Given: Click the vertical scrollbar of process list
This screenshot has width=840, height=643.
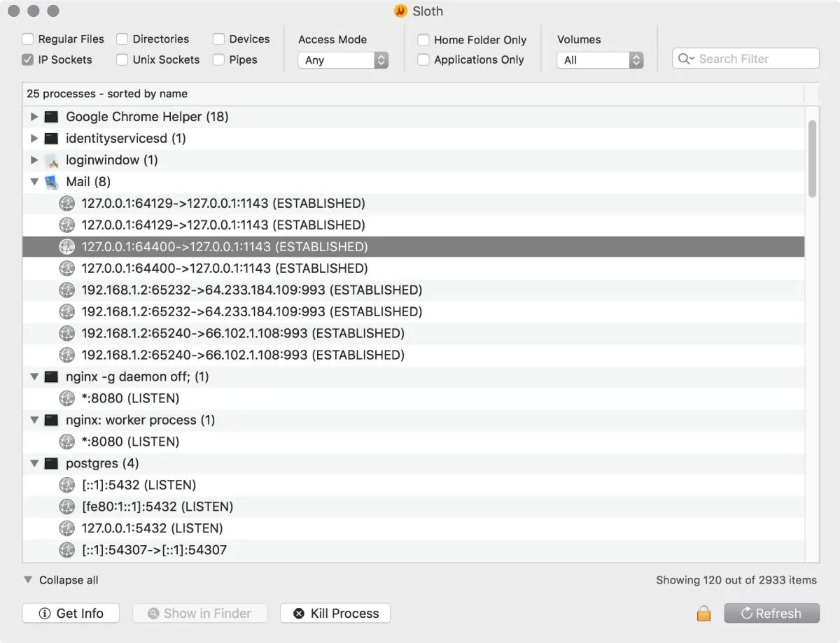Looking at the screenshot, I should [812, 159].
